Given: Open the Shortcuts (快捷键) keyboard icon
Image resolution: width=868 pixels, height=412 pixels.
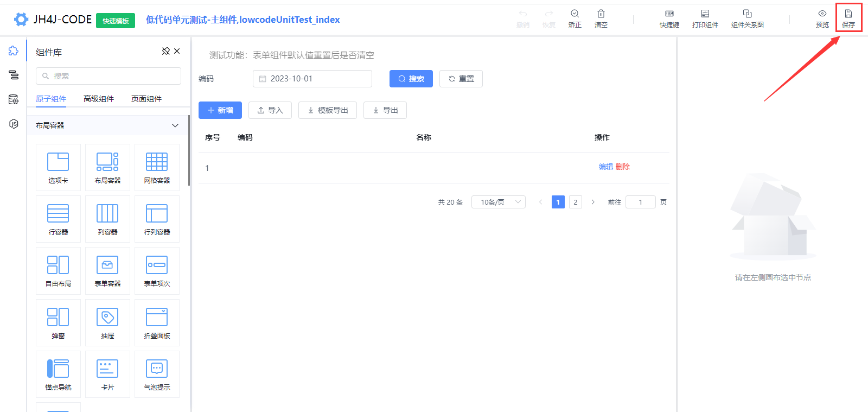Looking at the screenshot, I should click(x=669, y=18).
